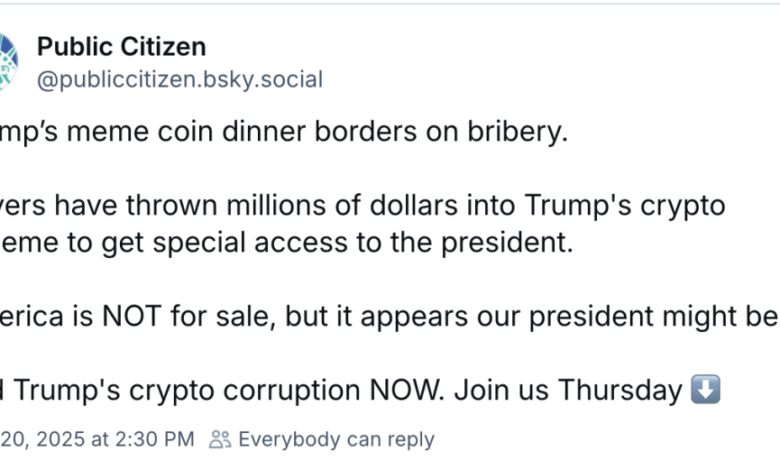Image resolution: width=780 pixels, height=470 pixels.
Task: Click the line about millions of dollars
Action: [x=363, y=205]
